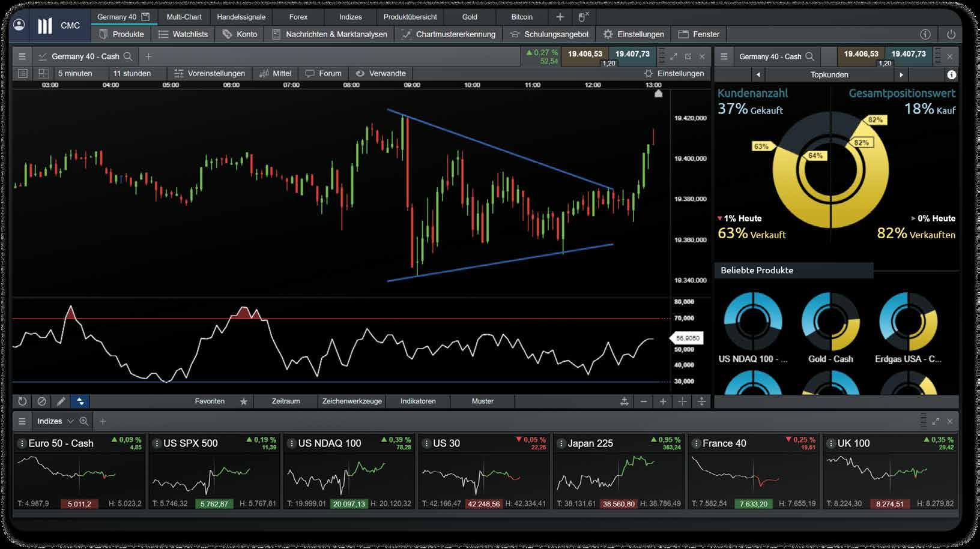Open the Watchlists menu
Viewport: 980px width, 549px height.
click(x=183, y=34)
